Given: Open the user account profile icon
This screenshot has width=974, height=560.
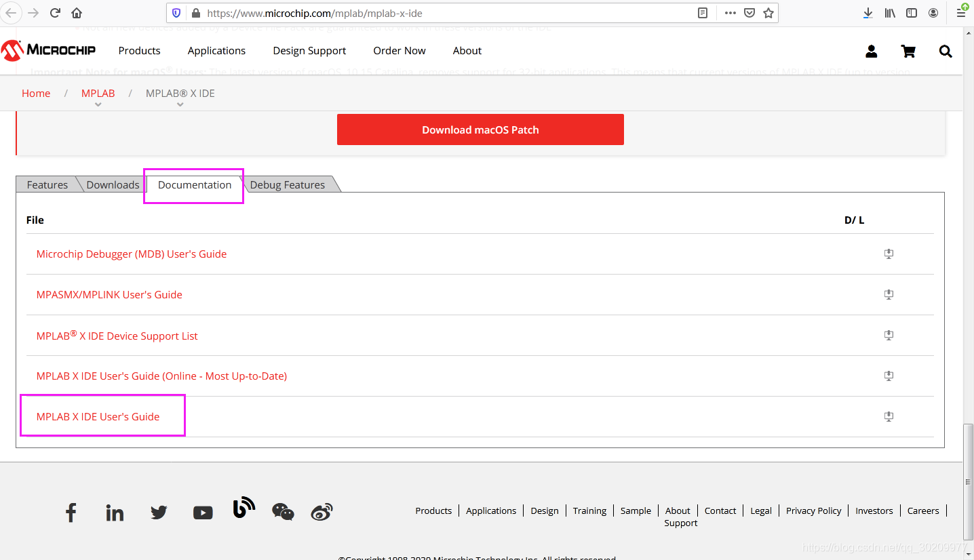Looking at the screenshot, I should tap(872, 51).
